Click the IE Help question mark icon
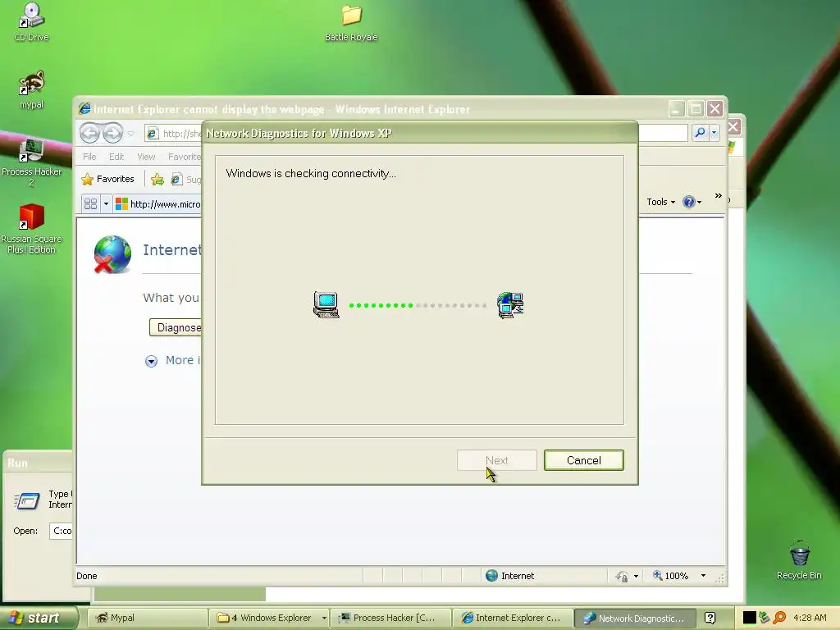Viewport: 840px width, 630px height. [x=689, y=202]
